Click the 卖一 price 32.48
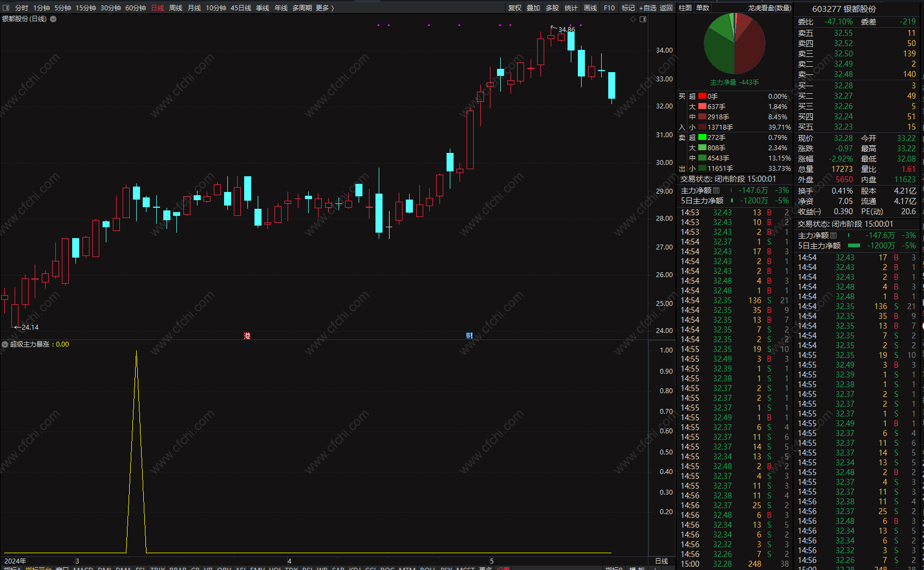924x570 pixels. tap(843, 74)
